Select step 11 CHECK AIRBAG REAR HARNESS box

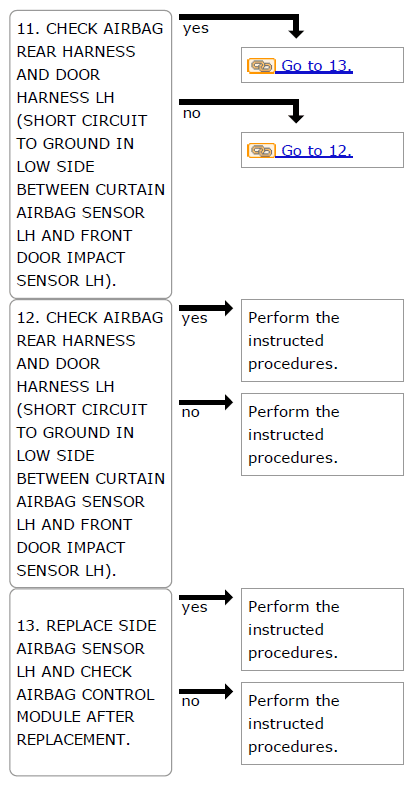[91, 154]
